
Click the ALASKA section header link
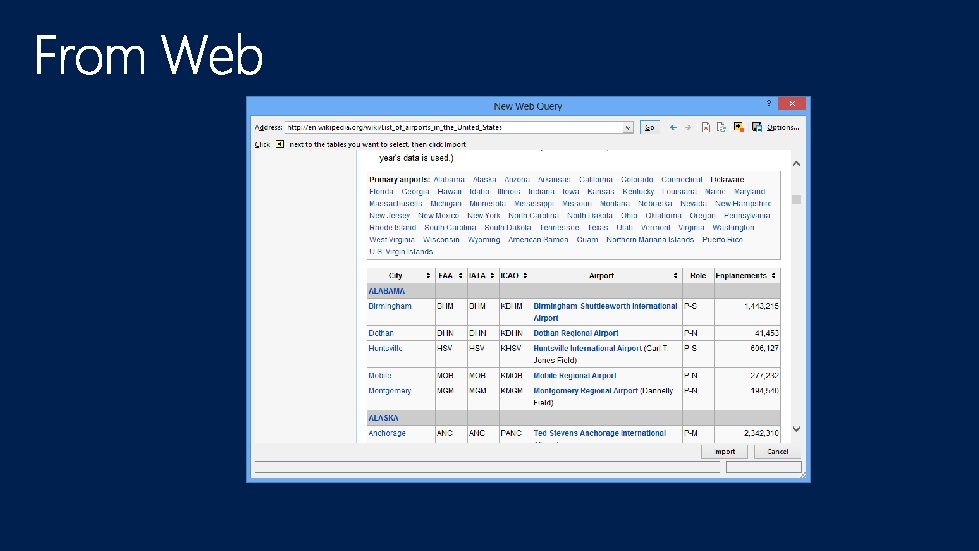pyautogui.click(x=383, y=418)
